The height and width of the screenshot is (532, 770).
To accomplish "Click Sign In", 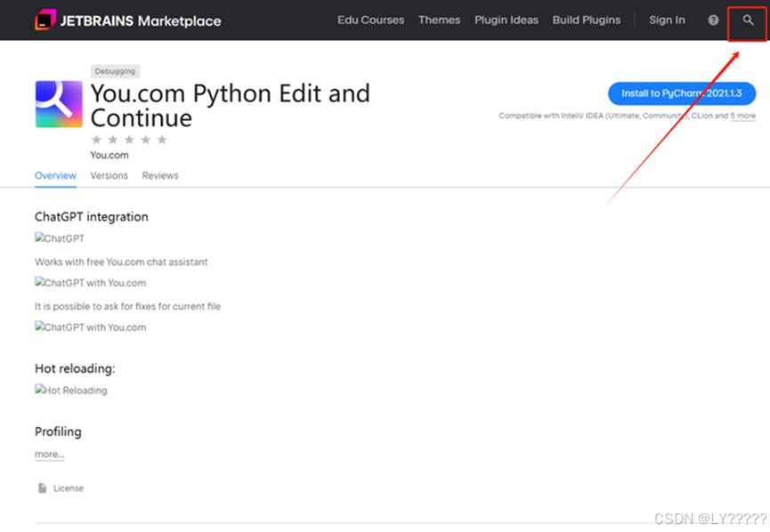I will 667,20.
